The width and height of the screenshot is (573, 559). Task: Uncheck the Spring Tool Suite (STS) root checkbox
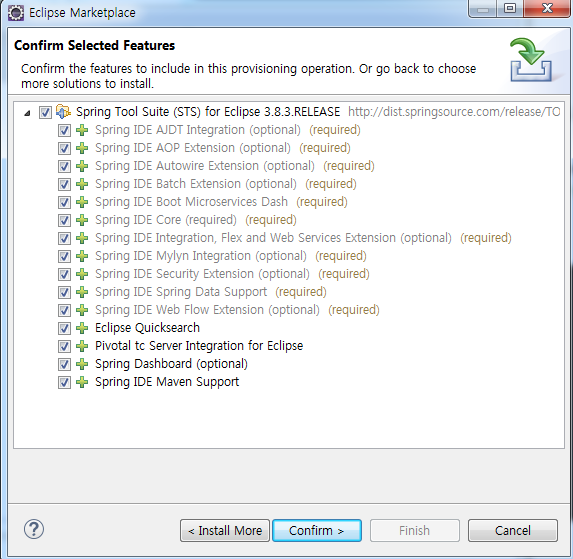pyautogui.click(x=45, y=112)
